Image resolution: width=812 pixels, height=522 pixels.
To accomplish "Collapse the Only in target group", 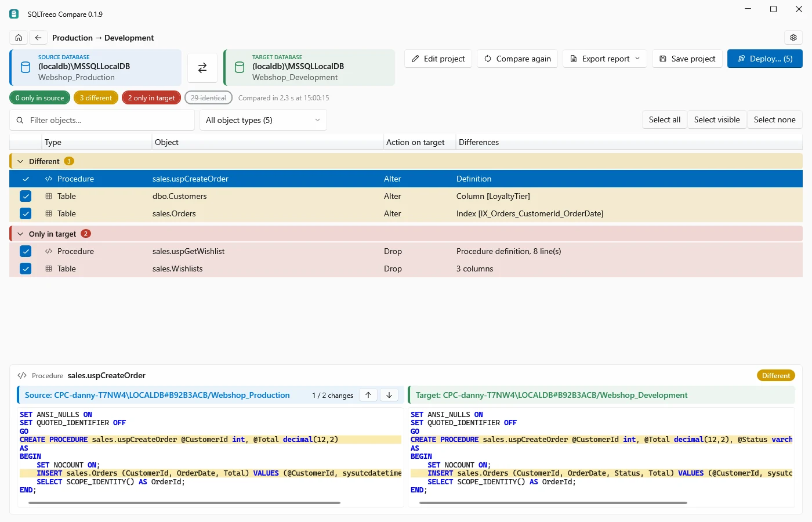I will pos(20,234).
